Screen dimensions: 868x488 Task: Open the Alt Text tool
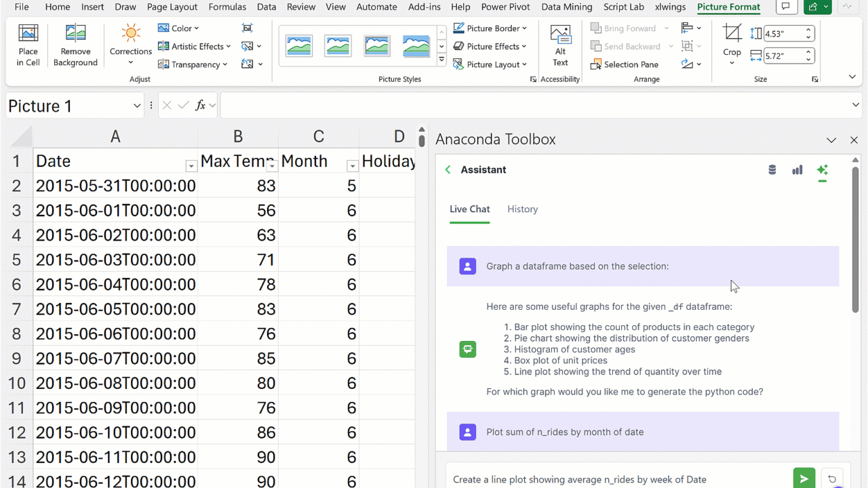(x=560, y=46)
